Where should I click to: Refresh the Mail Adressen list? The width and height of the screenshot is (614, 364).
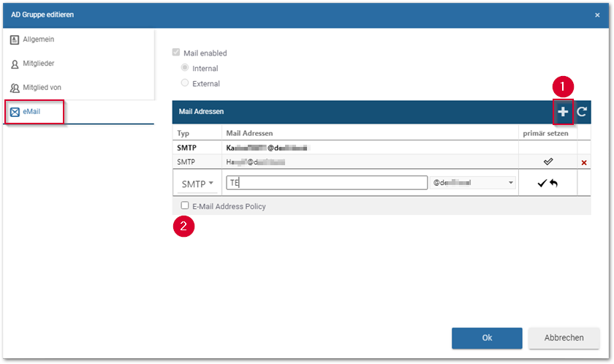[x=582, y=112]
